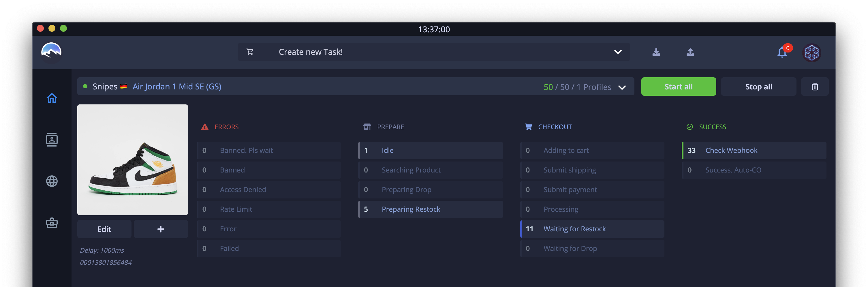868x287 pixels.
Task: Expand the Create new Task dropdown
Action: pos(618,52)
